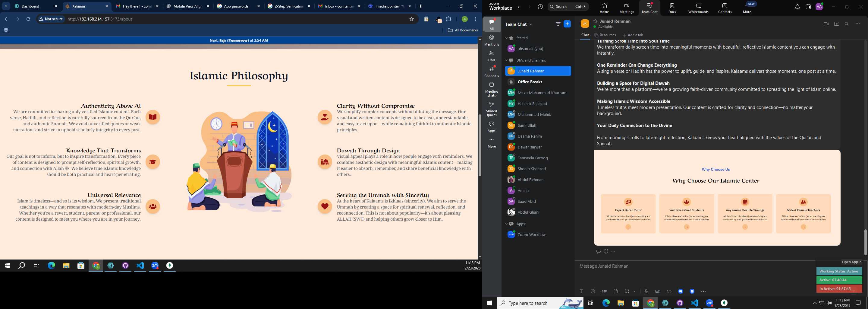Open more composer options ellipsis
This screenshot has height=309, width=868.
click(703, 291)
